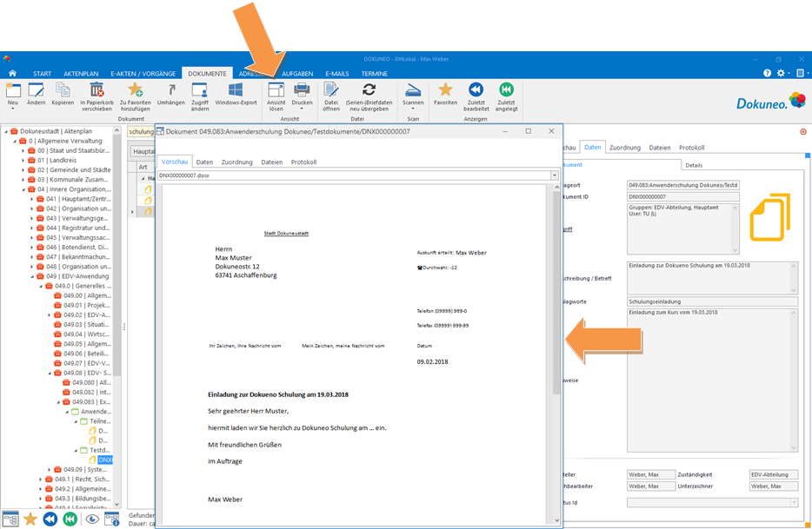
Task: Click the Datei öffnen icon
Action: click(x=331, y=90)
